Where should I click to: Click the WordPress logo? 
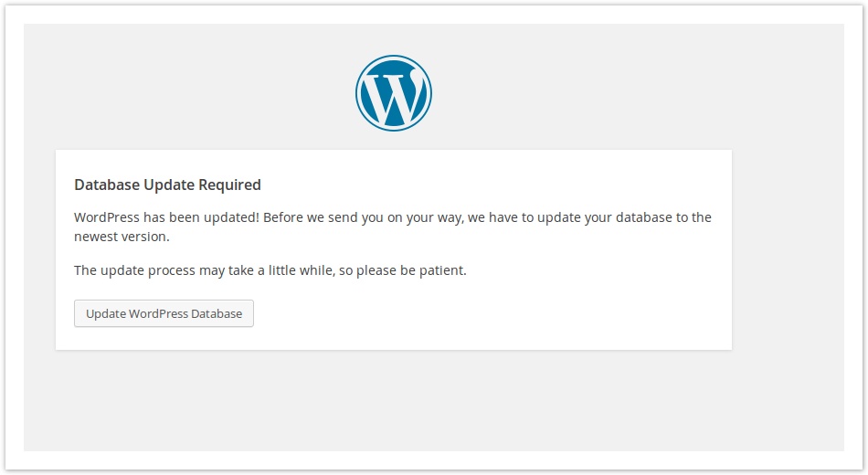(x=393, y=93)
